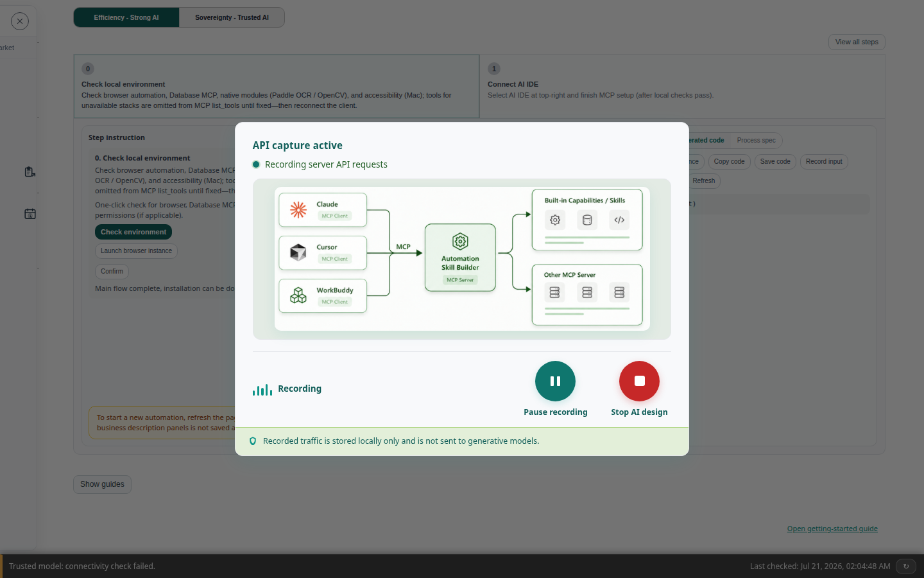This screenshot has height=578, width=924.
Task: Click the Claude starburst logo icon
Action: click(298, 209)
